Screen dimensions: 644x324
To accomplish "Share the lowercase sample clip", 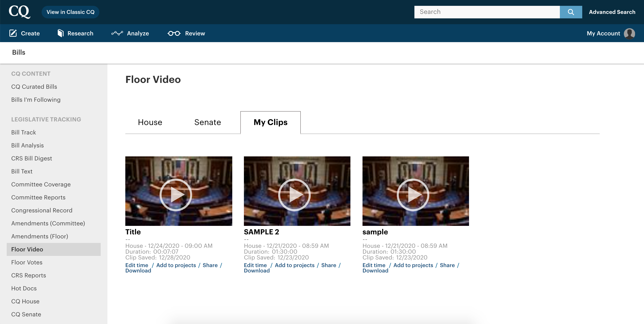I will (447, 265).
